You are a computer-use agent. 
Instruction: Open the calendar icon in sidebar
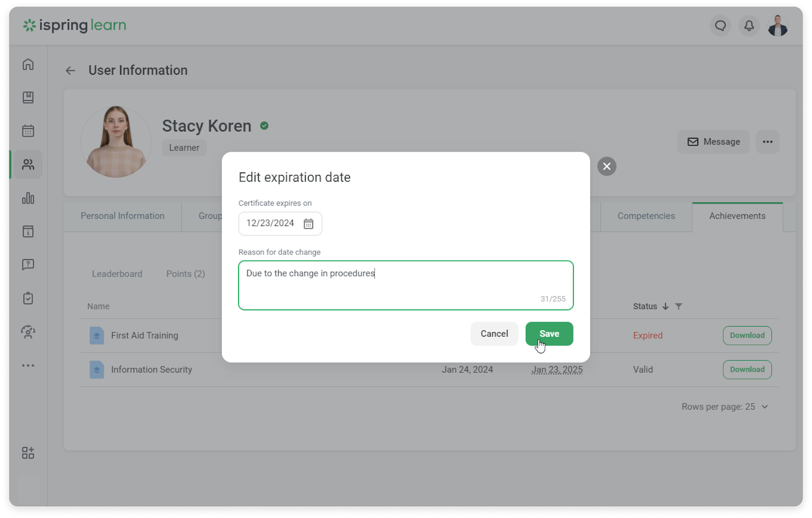pos(28,131)
